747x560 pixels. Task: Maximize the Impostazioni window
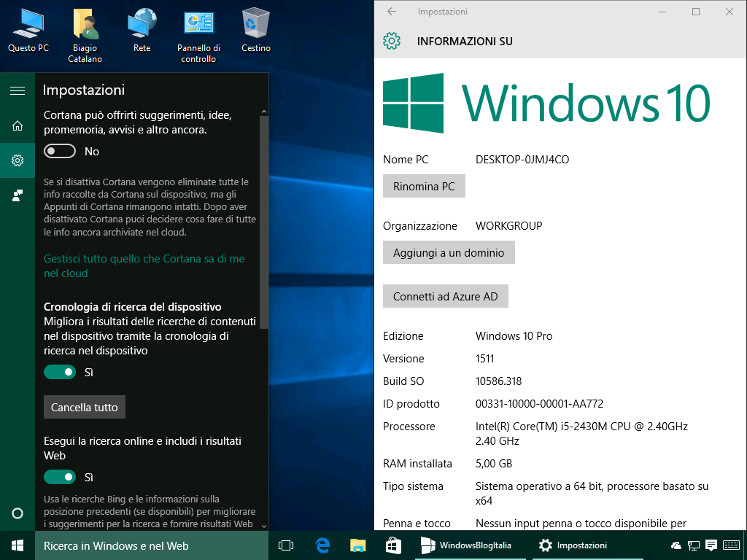coord(696,12)
